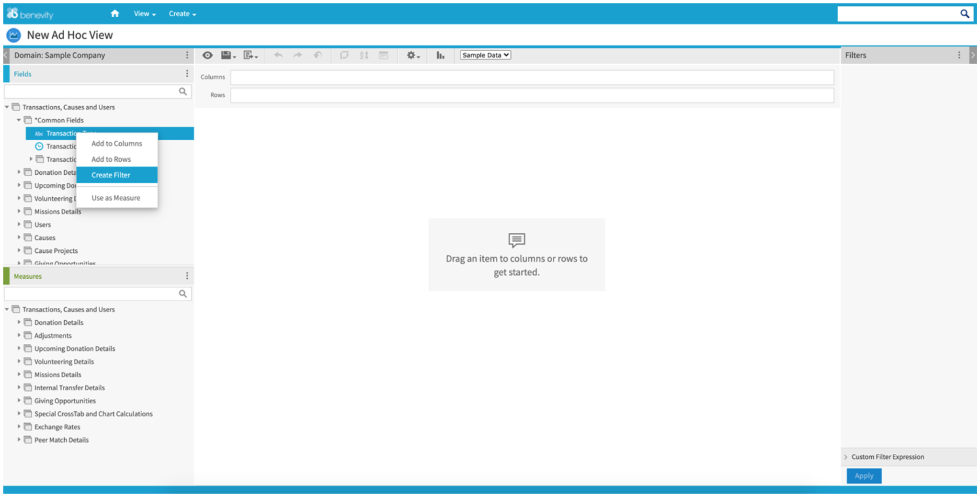Viewport: 980px width, 497px height.
Task: Click the Benevity logo
Action: (x=30, y=14)
